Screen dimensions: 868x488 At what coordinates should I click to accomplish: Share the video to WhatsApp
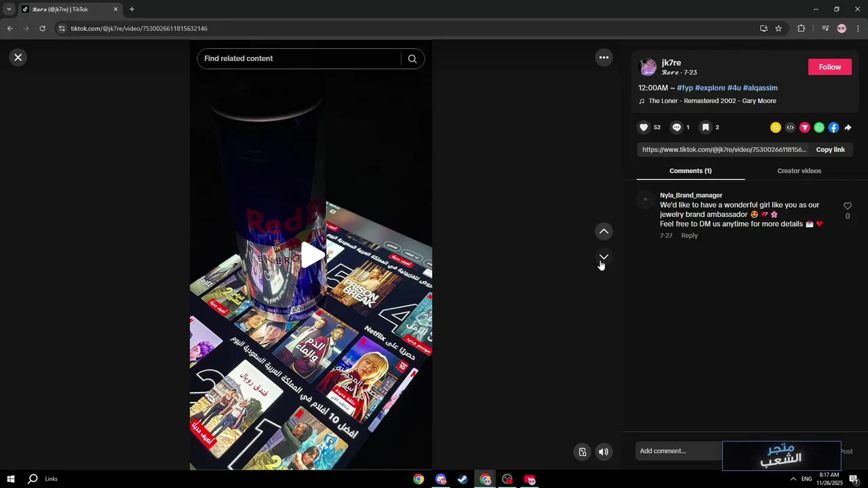[x=819, y=127]
